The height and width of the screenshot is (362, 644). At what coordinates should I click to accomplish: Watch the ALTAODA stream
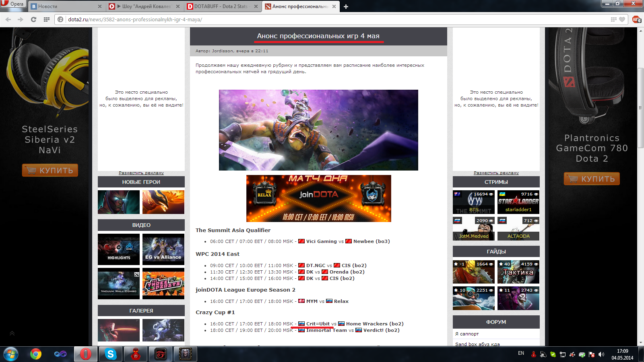518,229
